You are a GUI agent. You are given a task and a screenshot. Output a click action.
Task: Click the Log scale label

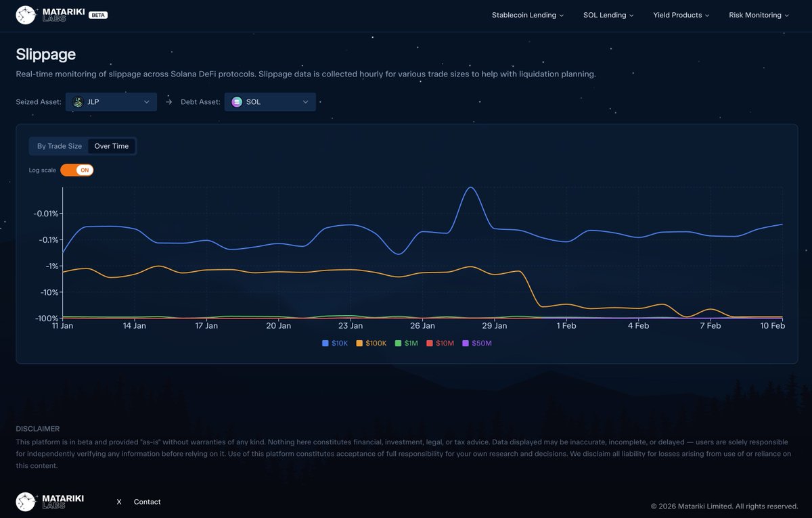click(x=42, y=170)
